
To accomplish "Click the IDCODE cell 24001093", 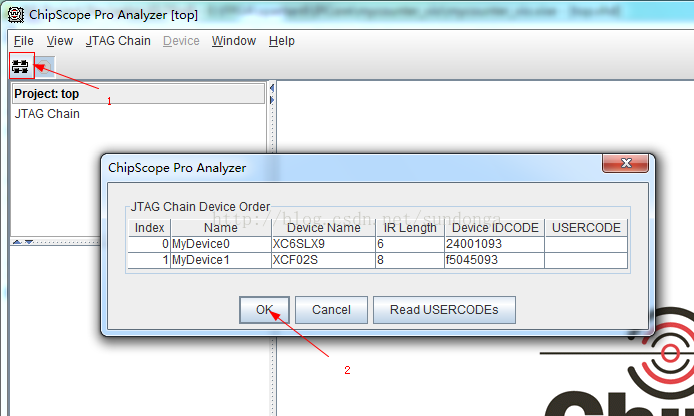I will pos(495,244).
